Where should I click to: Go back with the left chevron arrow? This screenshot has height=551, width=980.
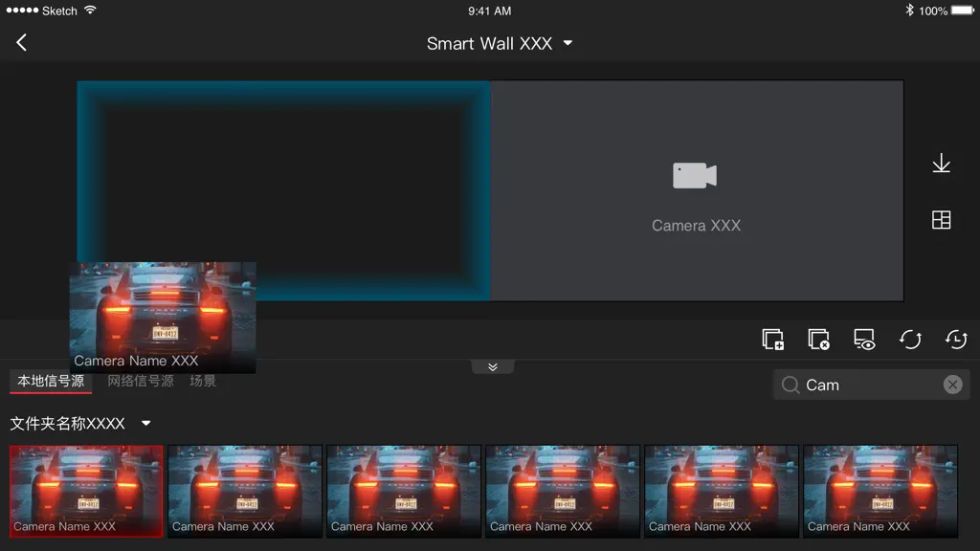click(21, 42)
